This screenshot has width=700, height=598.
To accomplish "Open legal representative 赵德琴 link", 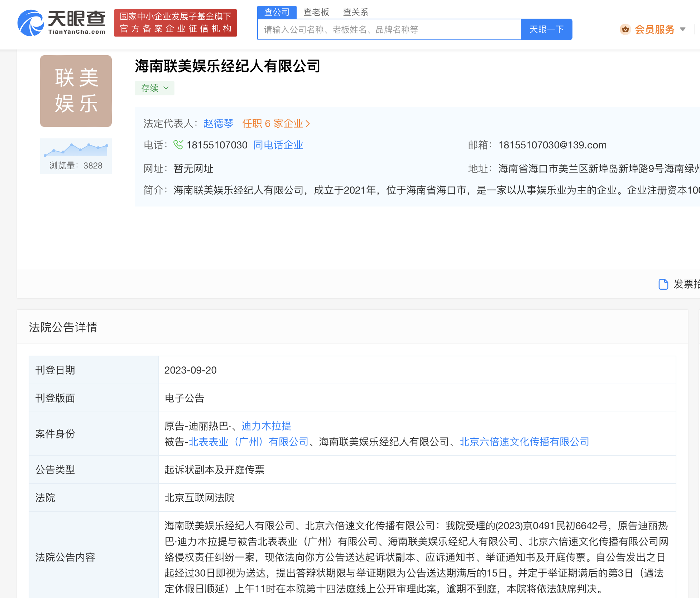I will click(x=218, y=124).
